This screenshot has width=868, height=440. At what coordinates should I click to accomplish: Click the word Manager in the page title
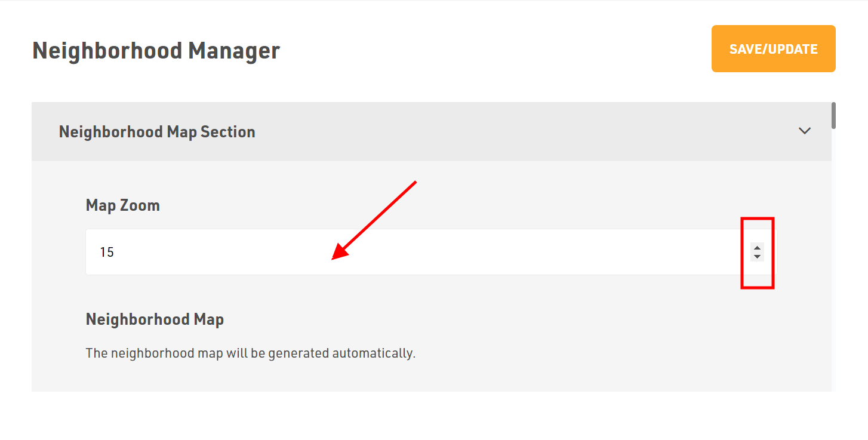(x=234, y=51)
